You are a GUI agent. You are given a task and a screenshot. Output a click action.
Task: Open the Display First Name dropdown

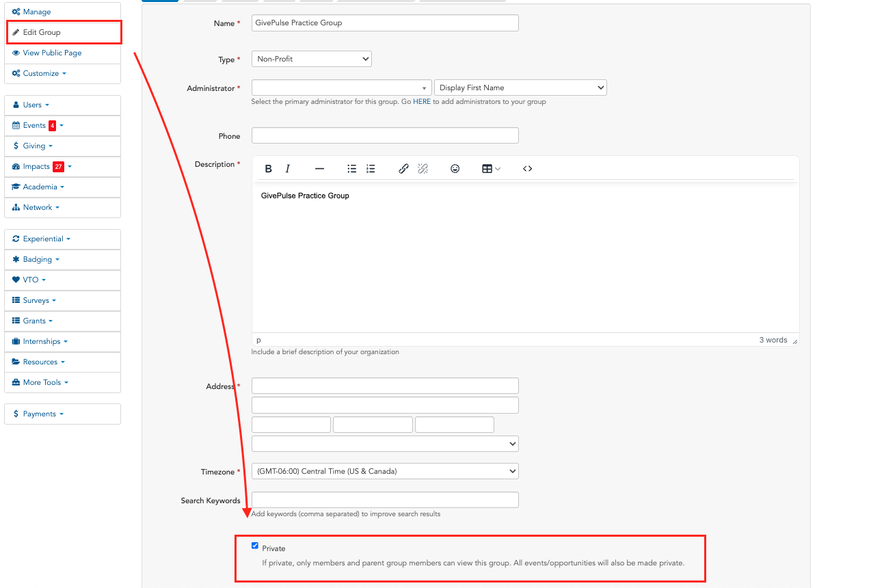[520, 88]
